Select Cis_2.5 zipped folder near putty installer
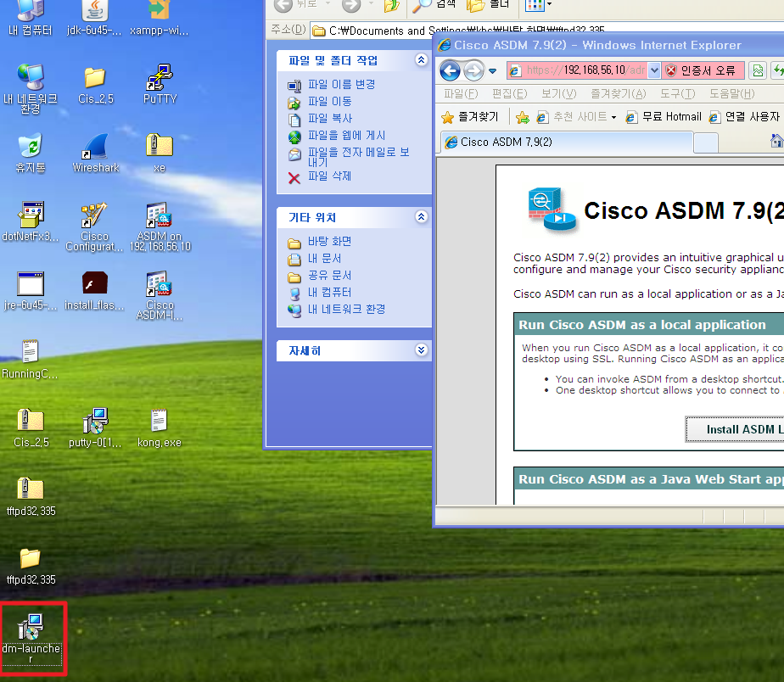The image size is (784, 682). coord(31,428)
